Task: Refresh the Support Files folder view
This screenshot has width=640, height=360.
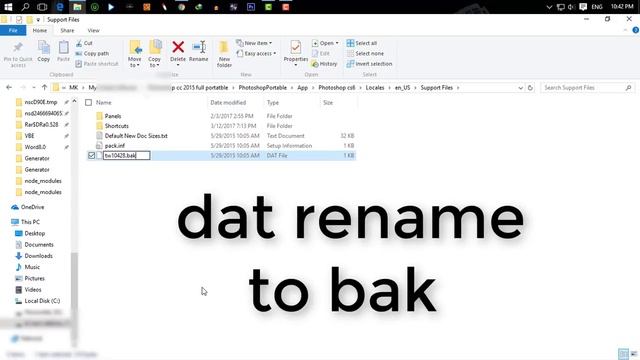Action: click(530, 88)
